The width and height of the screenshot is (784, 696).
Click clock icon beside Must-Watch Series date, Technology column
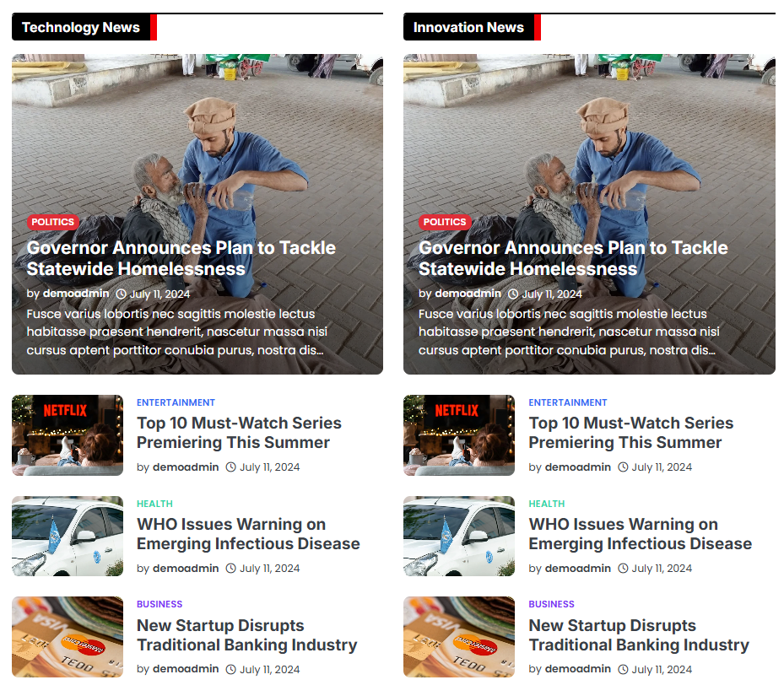[230, 467]
